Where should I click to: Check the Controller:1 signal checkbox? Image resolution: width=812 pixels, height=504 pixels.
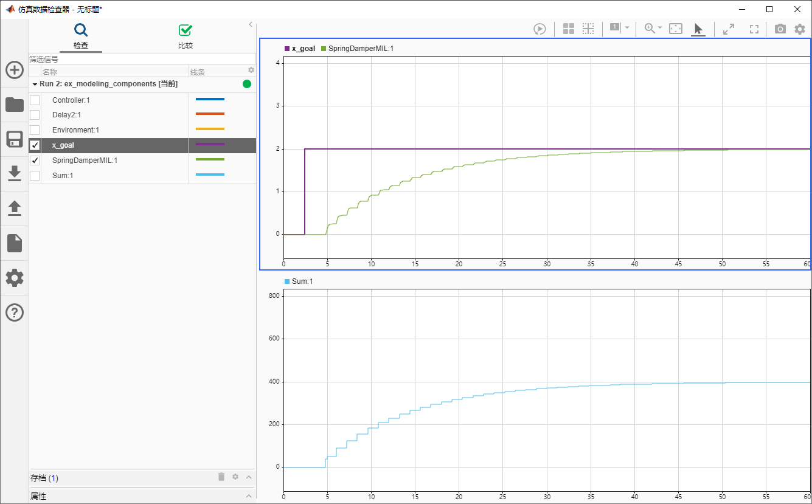(x=35, y=100)
